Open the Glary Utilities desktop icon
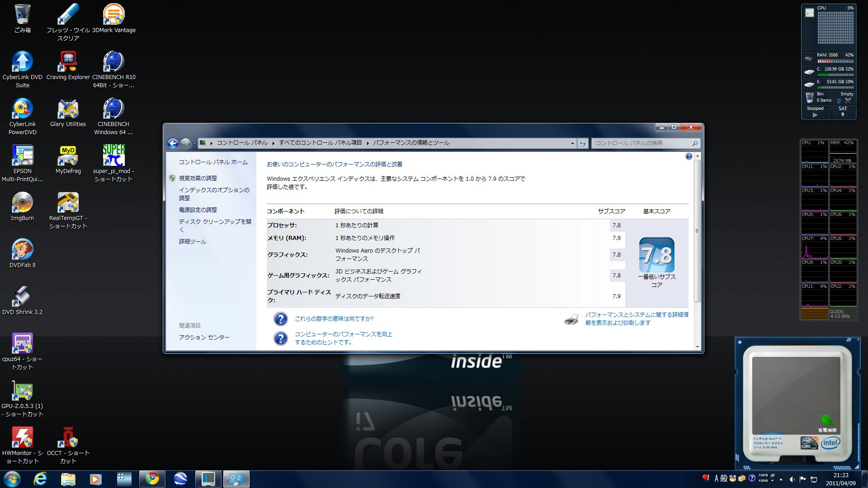Screen dimensions: 868x488 point(68,109)
